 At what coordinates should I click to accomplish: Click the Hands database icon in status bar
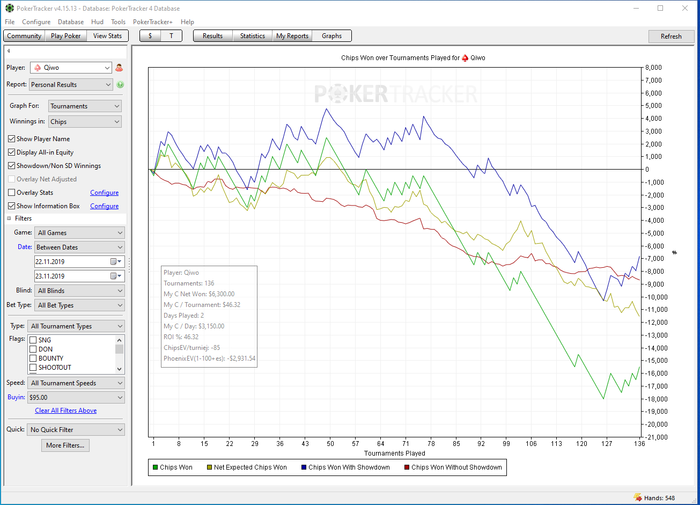(639, 497)
